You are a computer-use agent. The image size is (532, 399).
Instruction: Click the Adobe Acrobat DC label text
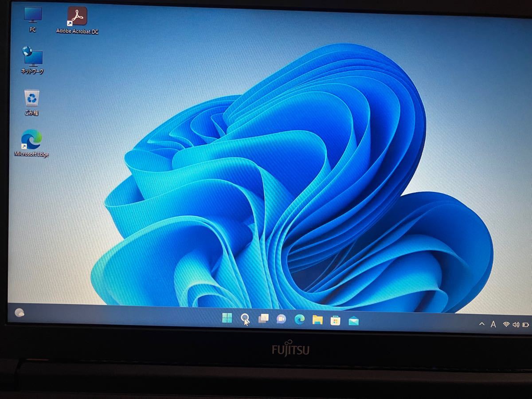pos(77,31)
